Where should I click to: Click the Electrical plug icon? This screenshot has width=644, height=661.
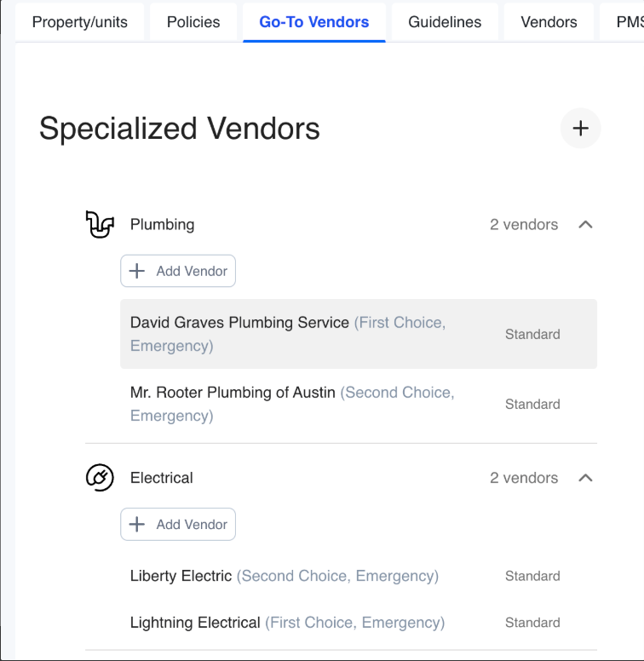tap(100, 478)
